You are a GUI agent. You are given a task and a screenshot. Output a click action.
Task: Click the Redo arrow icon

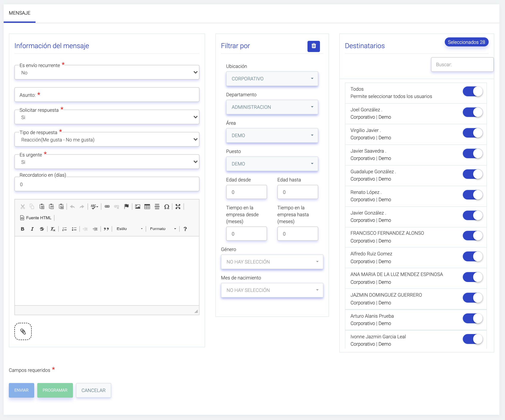pos(82,207)
